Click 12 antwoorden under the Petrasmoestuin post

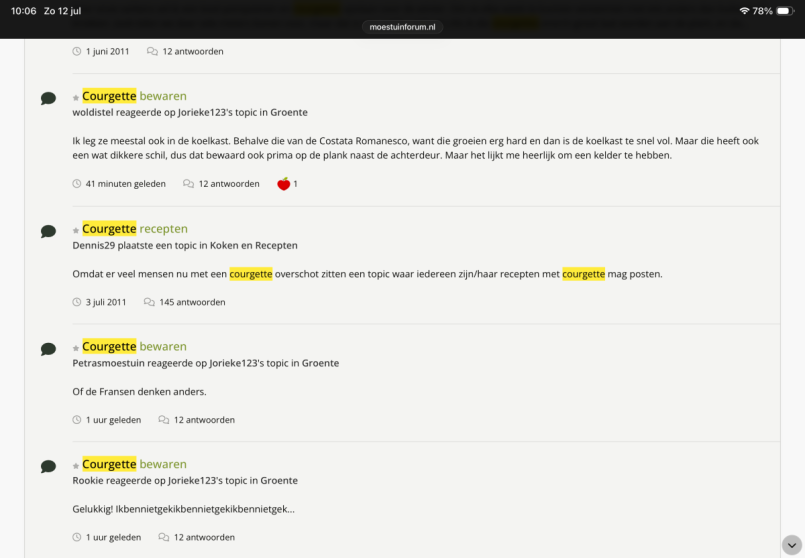pyautogui.click(x=204, y=420)
